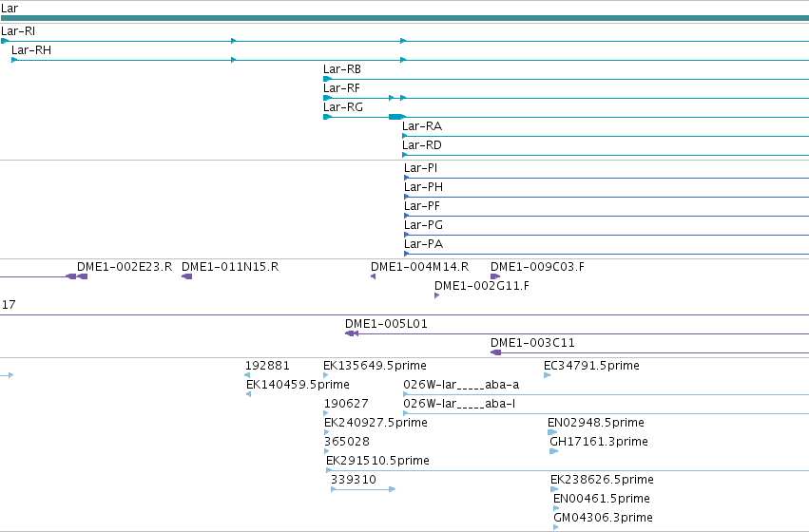Click the 192881 EST label
The height and width of the screenshot is (532, 809).
pos(267,366)
